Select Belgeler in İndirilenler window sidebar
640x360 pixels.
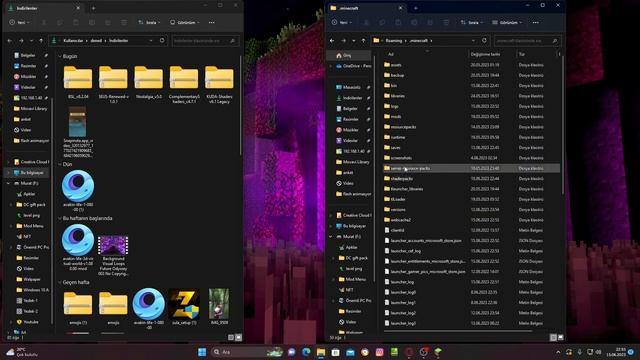click(x=28, y=55)
